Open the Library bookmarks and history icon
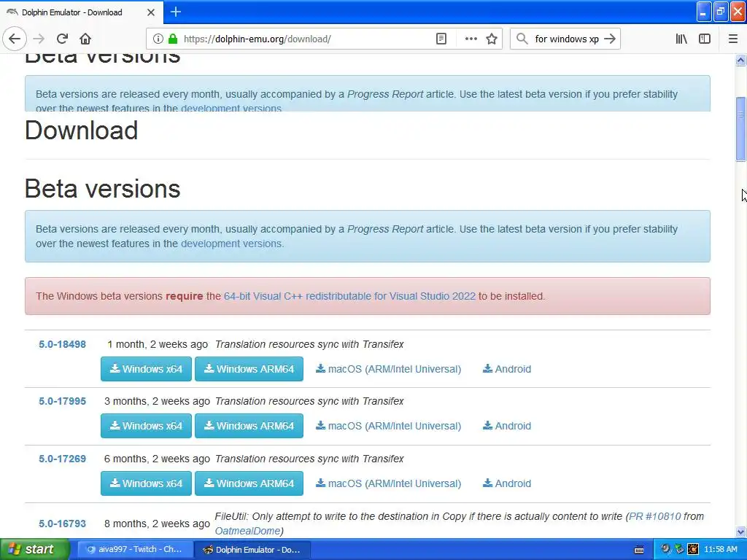747x560 pixels. tap(681, 39)
